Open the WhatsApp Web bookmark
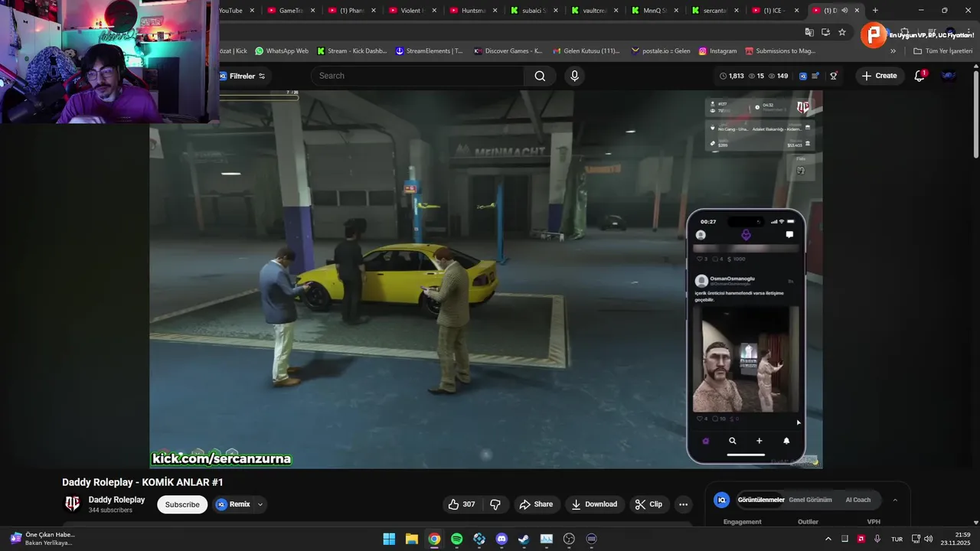This screenshot has width=980, height=551. (x=281, y=51)
